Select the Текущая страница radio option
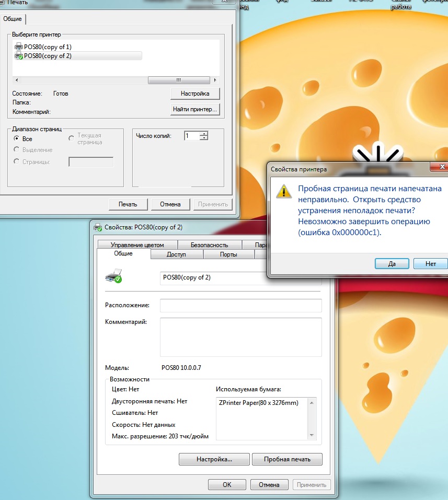 coord(72,138)
